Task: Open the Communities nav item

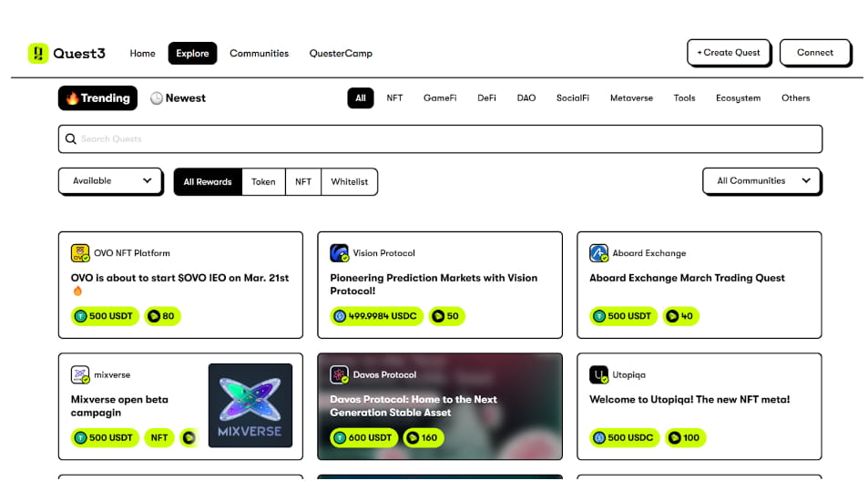Action: 259,53
